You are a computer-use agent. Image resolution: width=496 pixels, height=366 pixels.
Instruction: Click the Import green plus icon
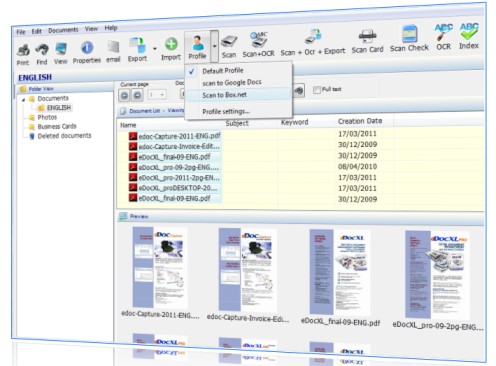click(171, 44)
